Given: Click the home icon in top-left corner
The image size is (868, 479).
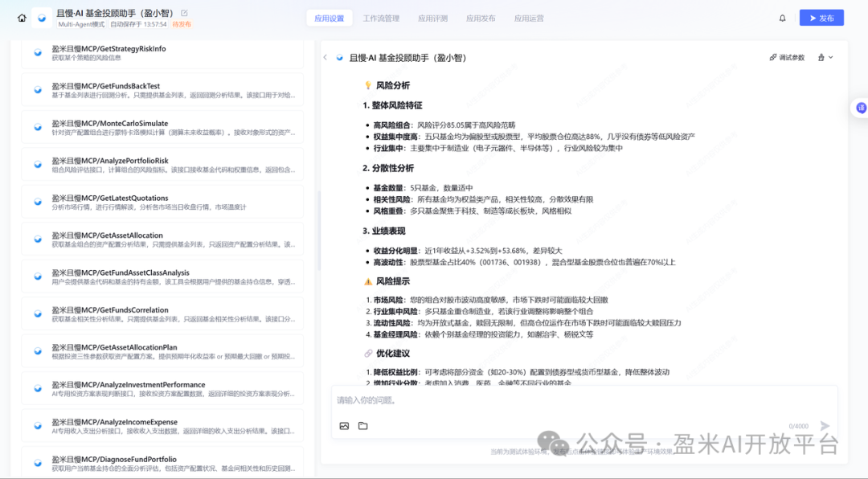Looking at the screenshot, I should pyautogui.click(x=22, y=17).
